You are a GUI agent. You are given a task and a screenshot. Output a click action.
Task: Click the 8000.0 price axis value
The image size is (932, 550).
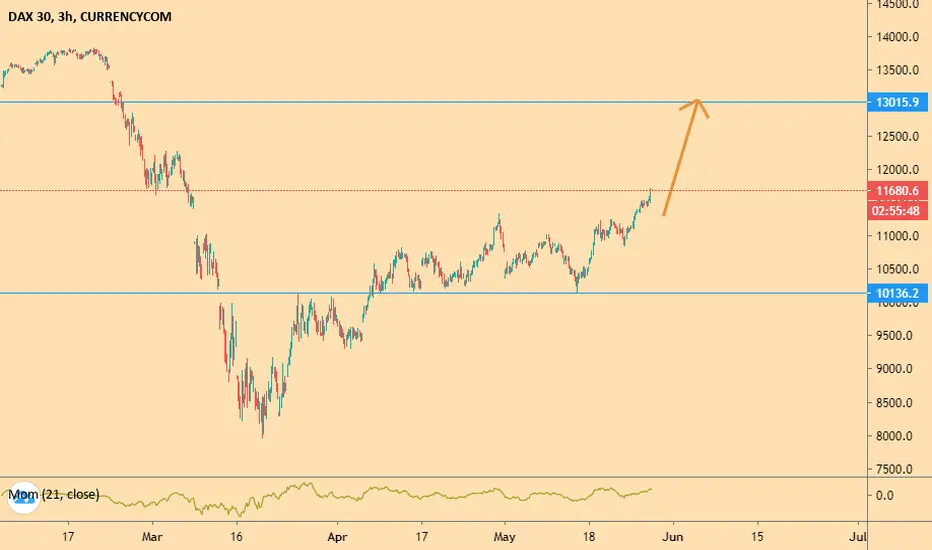(895, 436)
